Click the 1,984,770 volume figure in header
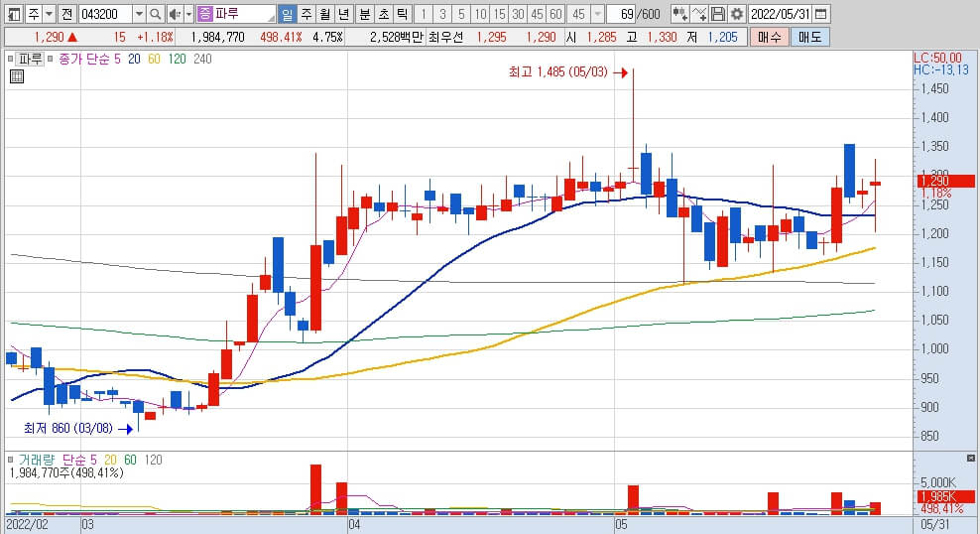 [x=217, y=37]
